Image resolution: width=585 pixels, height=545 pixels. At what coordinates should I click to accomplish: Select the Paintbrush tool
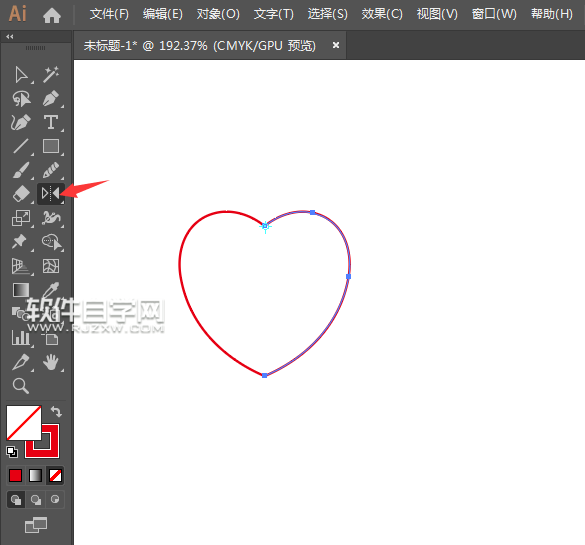click(21, 170)
